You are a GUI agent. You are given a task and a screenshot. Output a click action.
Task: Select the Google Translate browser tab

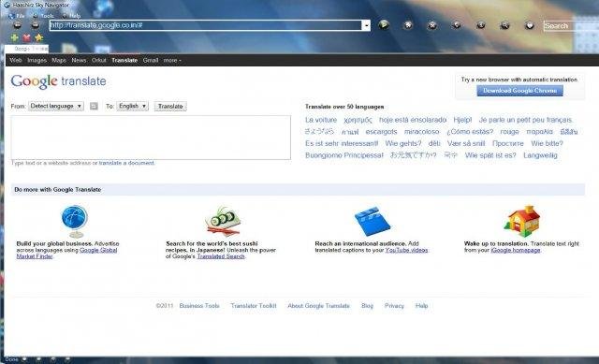(x=27, y=49)
